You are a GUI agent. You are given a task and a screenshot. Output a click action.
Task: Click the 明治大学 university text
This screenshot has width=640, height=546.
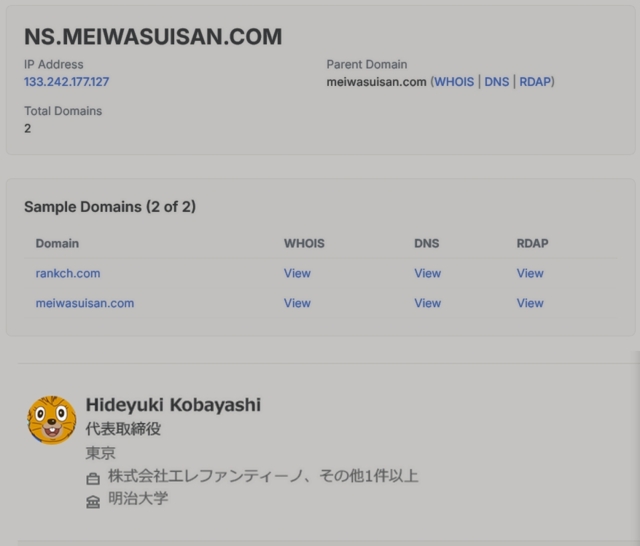click(138, 498)
